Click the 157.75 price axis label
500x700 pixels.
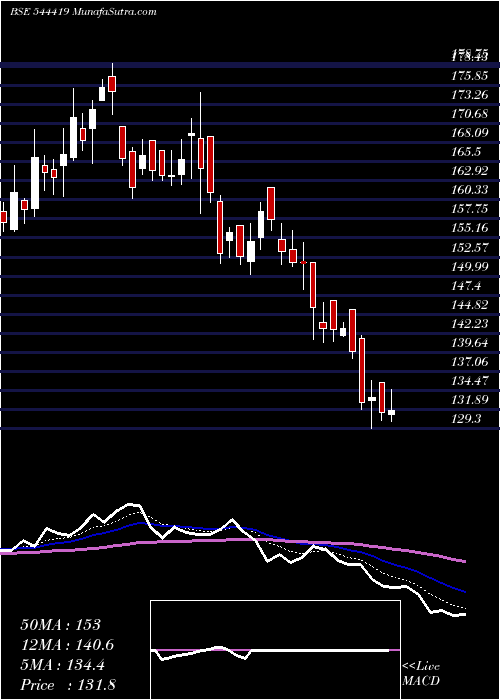pos(469,209)
